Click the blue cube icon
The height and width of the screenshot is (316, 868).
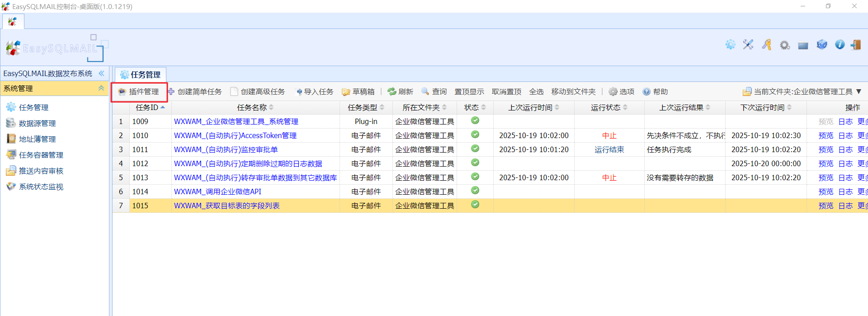(x=821, y=44)
